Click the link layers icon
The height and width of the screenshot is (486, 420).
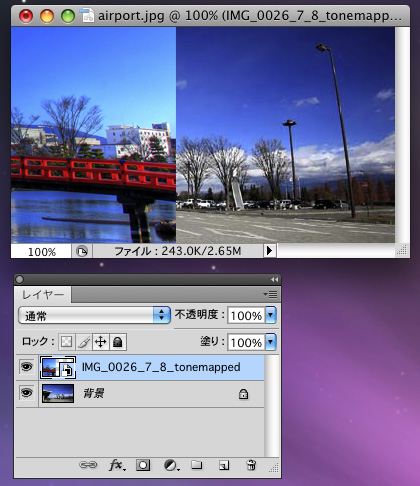tap(88, 465)
